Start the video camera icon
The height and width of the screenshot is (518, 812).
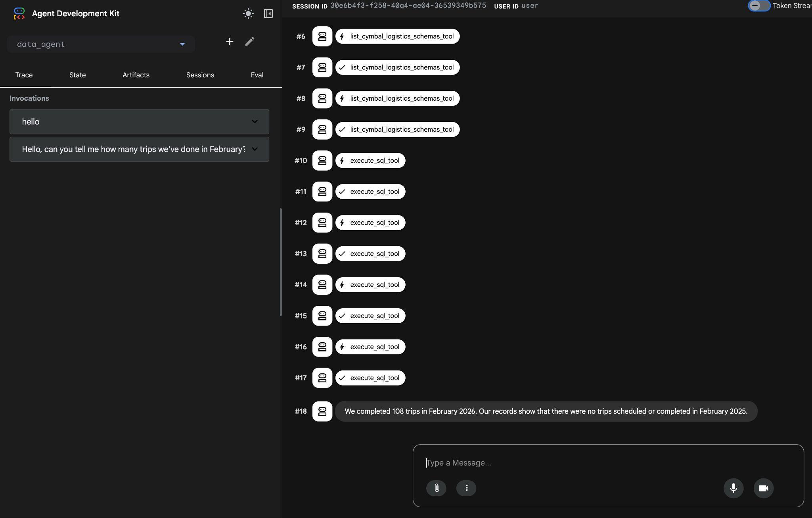763,488
